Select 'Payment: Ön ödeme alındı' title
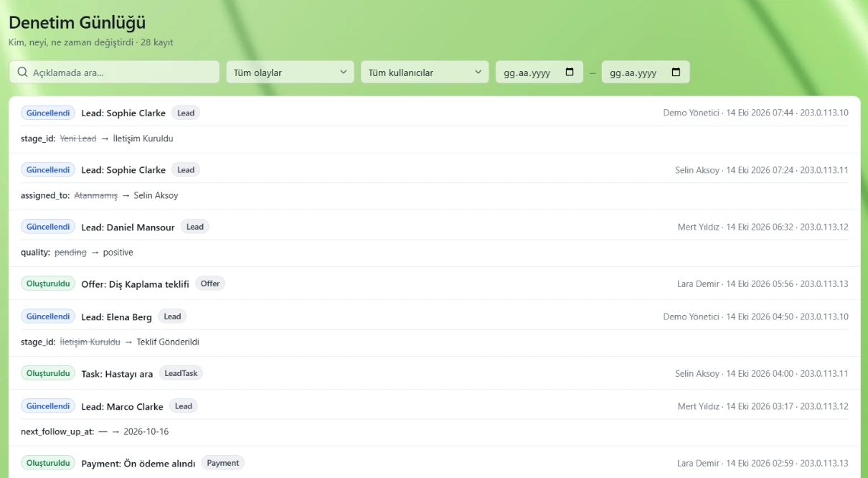Screen dimensions: 868x478 138,464
